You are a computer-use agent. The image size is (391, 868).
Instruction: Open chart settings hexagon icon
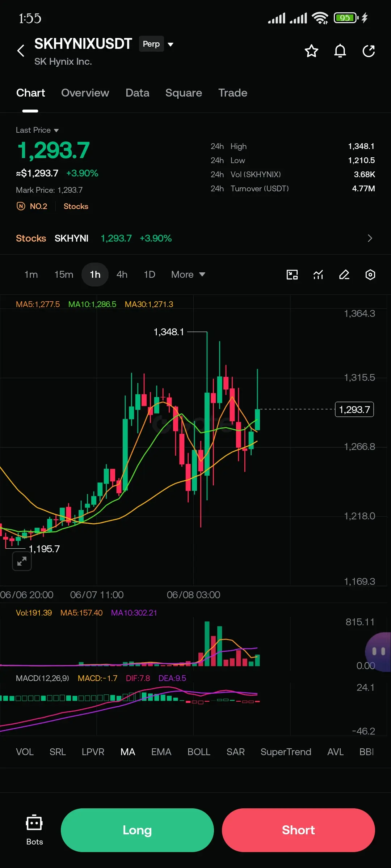[370, 275]
